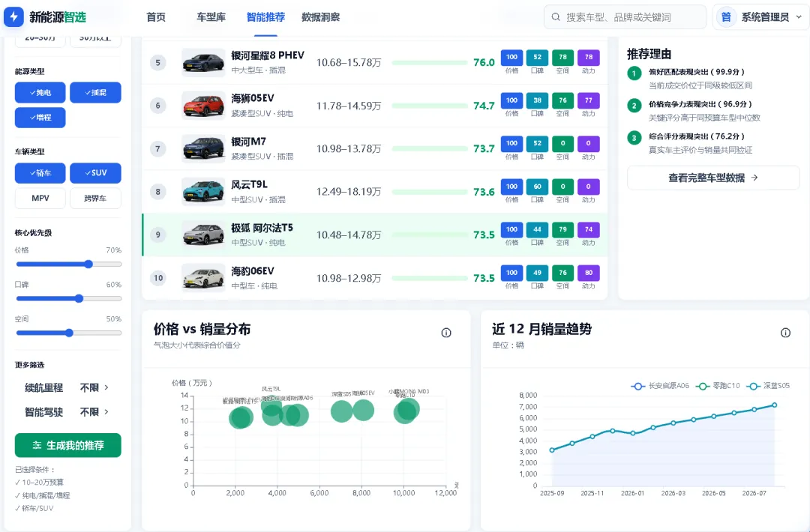
Task: Click the 新能源智选 lightning logo icon
Action: pos(14,17)
